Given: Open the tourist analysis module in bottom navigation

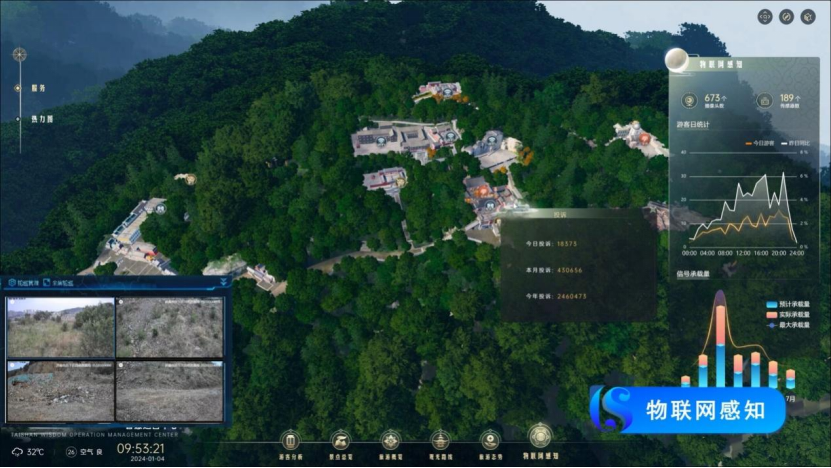Looking at the screenshot, I should (x=290, y=444).
